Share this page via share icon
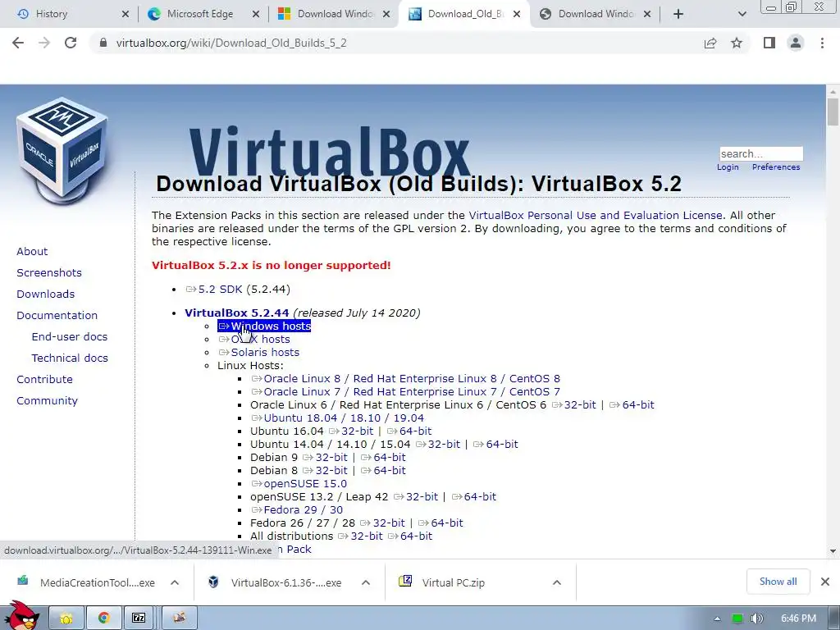This screenshot has width=840, height=630. click(710, 43)
